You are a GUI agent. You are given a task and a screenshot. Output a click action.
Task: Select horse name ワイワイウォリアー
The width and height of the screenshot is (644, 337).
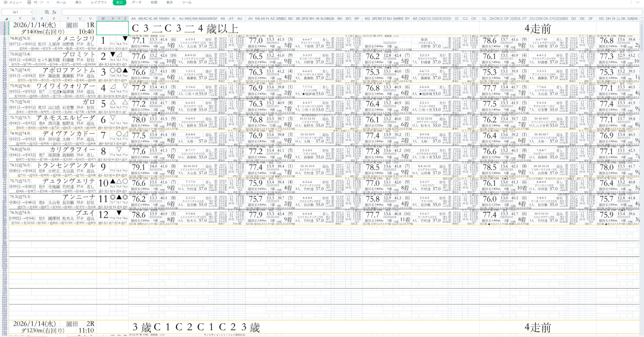[x=66, y=86]
